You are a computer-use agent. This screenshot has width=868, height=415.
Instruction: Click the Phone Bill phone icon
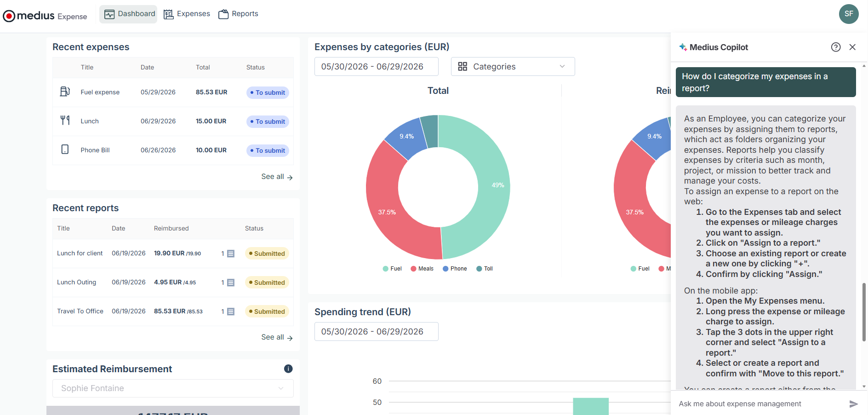pos(65,150)
